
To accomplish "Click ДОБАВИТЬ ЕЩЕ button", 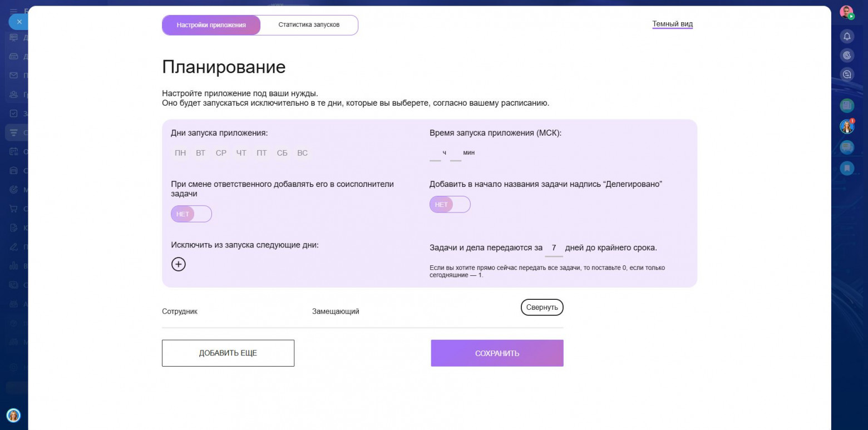I will point(228,353).
